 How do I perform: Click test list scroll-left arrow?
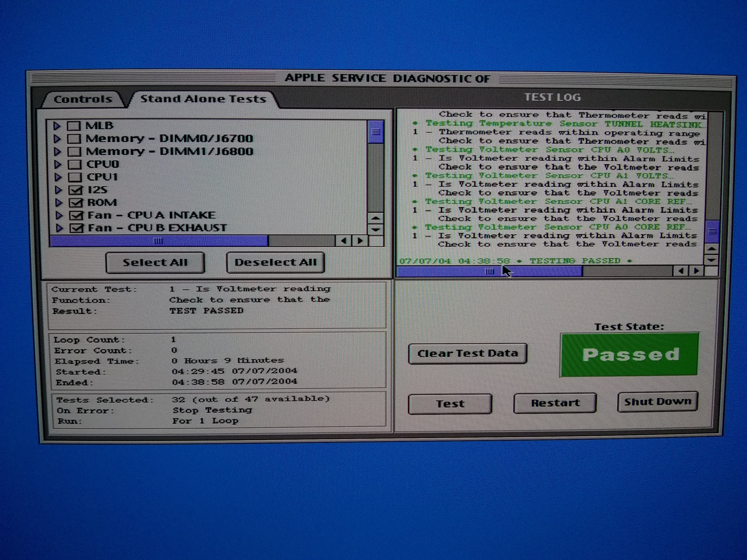pos(344,241)
